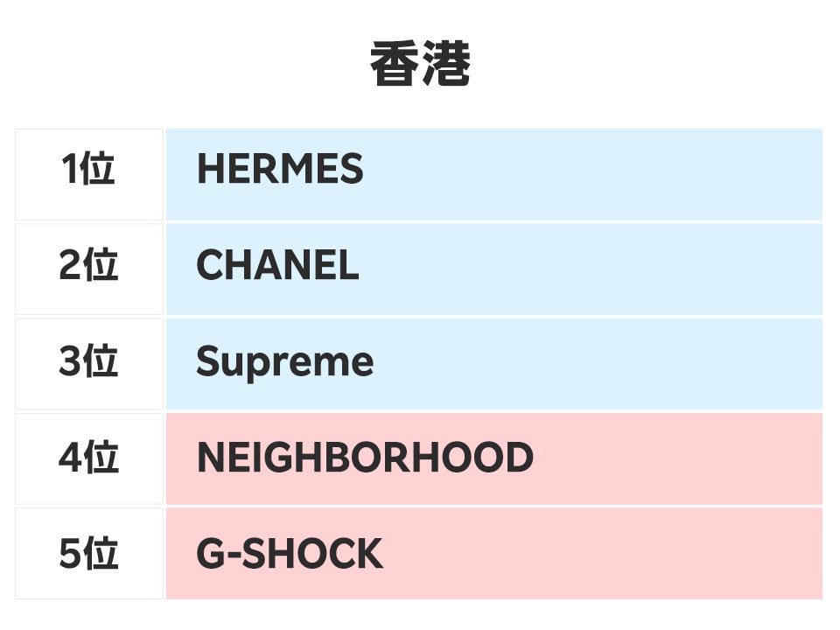This screenshot has width=840, height=630.
Task: Click the rank label beside G-SHOCK
Action: [88, 554]
